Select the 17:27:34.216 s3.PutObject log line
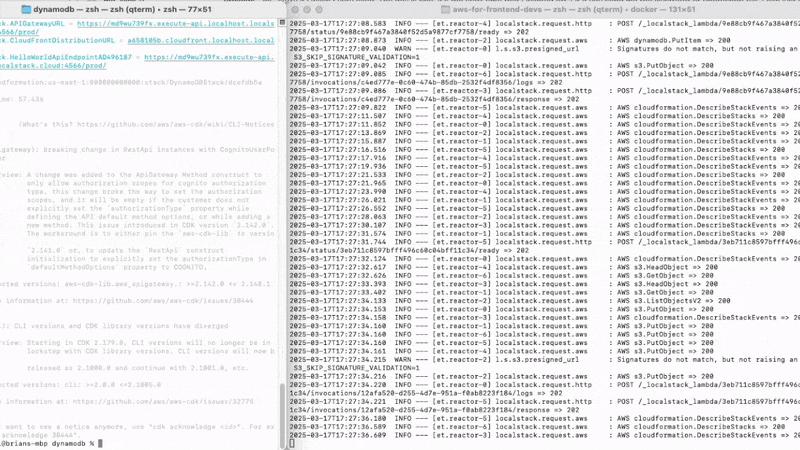Viewport: 800px width, 450px height. pyautogui.click(x=502, y=377)
